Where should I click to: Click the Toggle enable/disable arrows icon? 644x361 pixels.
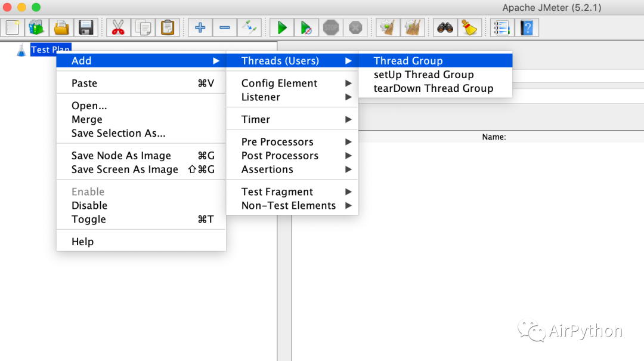click(249, 27)
